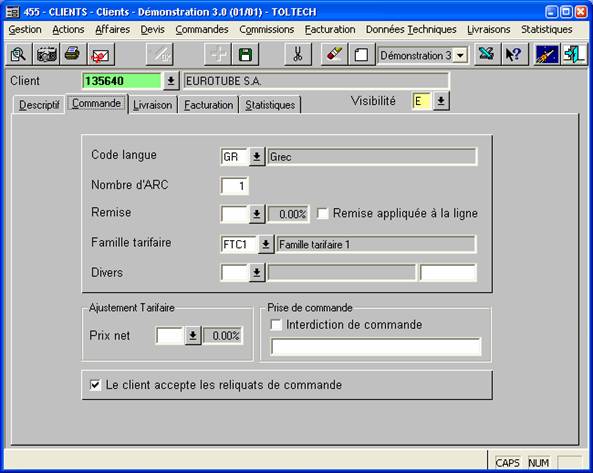Screen dimensions: 593x473
Task: Click the camera snapshot toolbar icon
Action: coord(46,55)
